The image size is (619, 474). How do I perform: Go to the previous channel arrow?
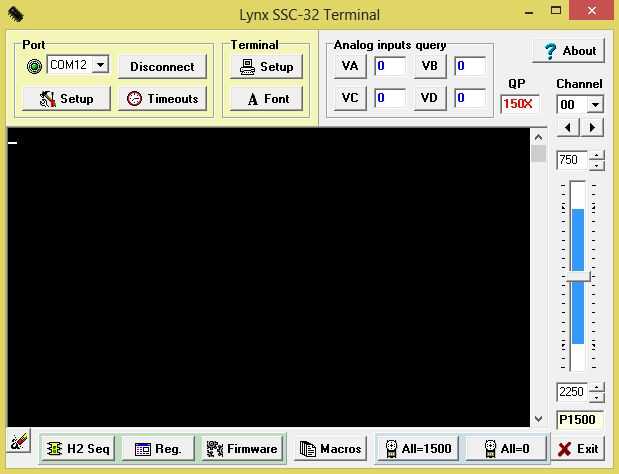coord(568,127)
